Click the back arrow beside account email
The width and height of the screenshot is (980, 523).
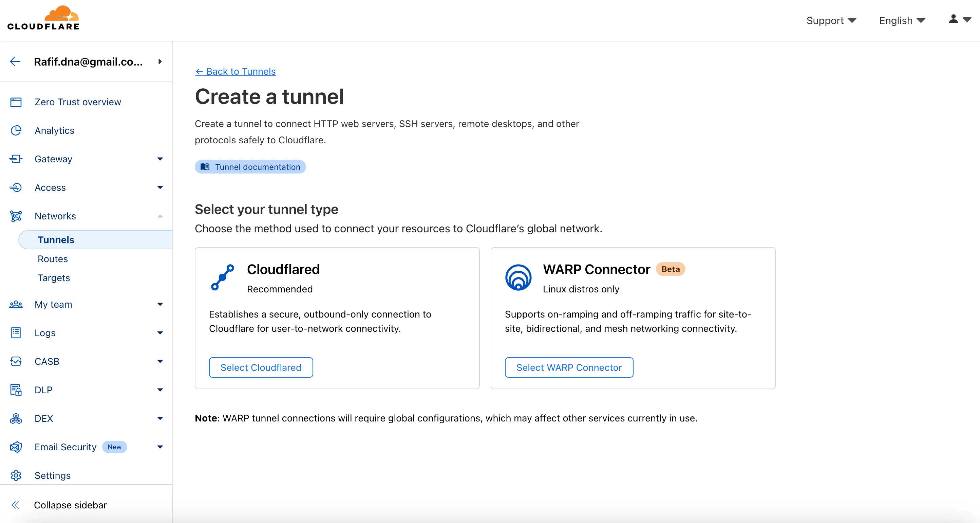click(x=15, y=62)
